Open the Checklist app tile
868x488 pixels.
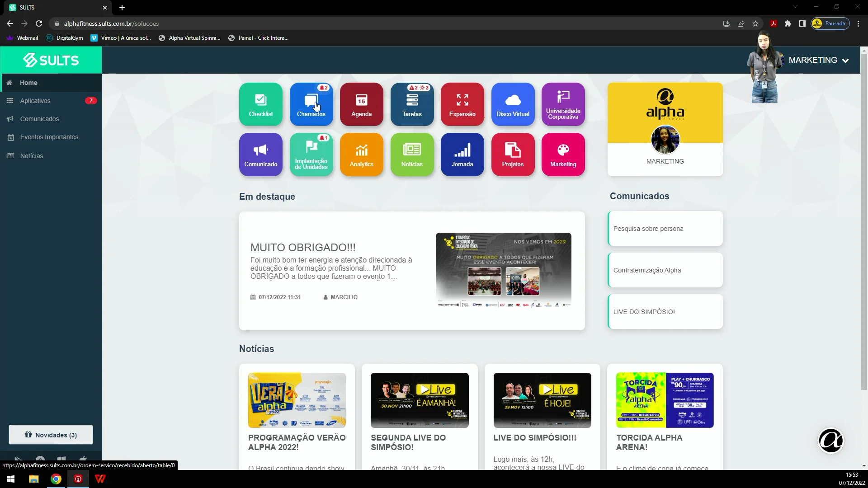click(261, 104)
